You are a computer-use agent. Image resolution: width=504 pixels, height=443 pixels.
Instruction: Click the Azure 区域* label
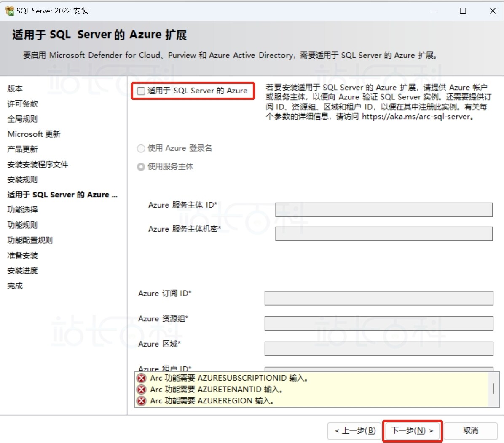click(159, 344)
